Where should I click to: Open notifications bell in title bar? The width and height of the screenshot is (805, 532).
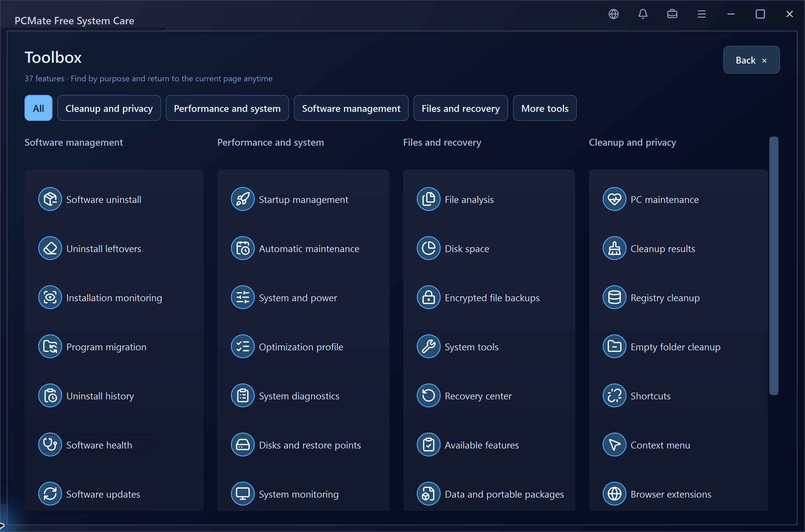(x=643, y=14)
